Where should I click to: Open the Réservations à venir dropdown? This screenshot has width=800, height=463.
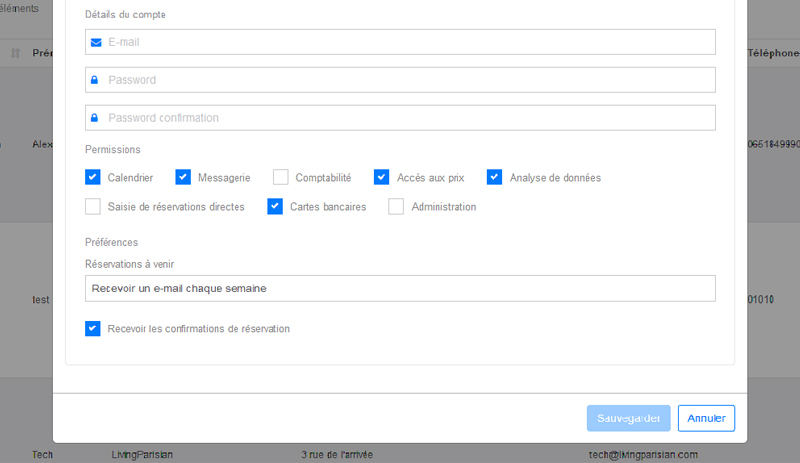click(400, 288)
